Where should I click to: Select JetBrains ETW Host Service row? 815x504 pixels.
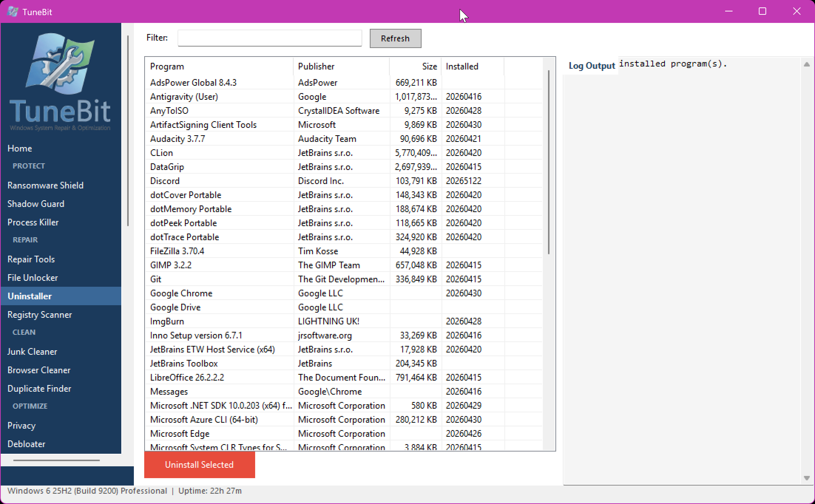coord(344,349)
